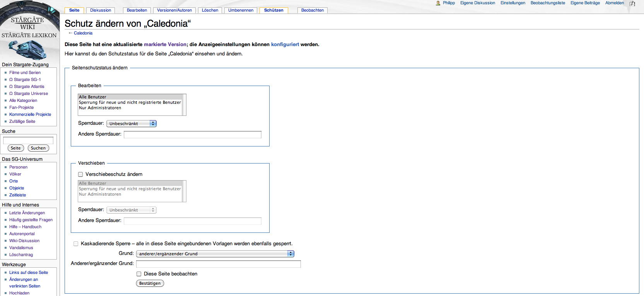This screenshot has width=644, height=296.
Task: Click the edit notepad icon after Abmelden
Action: point(632,3)
